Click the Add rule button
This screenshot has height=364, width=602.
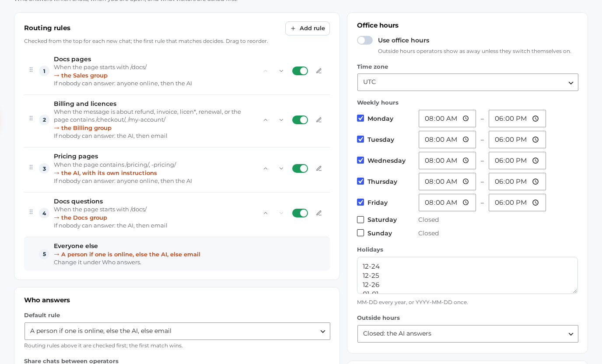[x=308, y=28]
